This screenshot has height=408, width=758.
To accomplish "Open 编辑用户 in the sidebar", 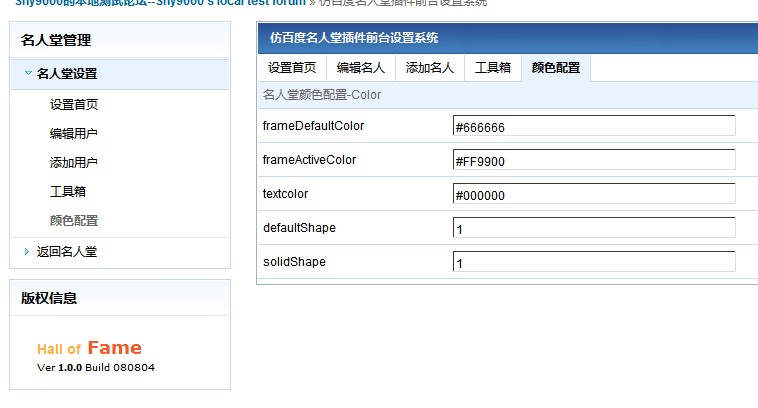I will (x=73, y=133).
